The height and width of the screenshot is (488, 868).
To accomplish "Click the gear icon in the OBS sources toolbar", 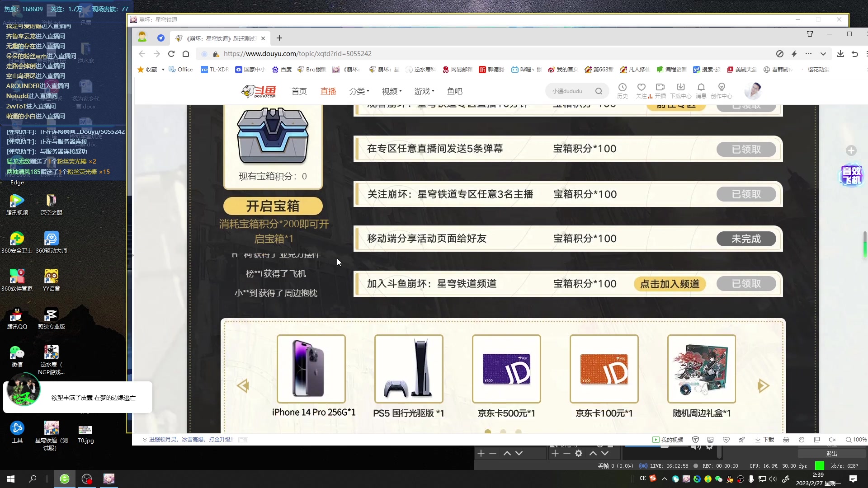I will pos(579,453).
